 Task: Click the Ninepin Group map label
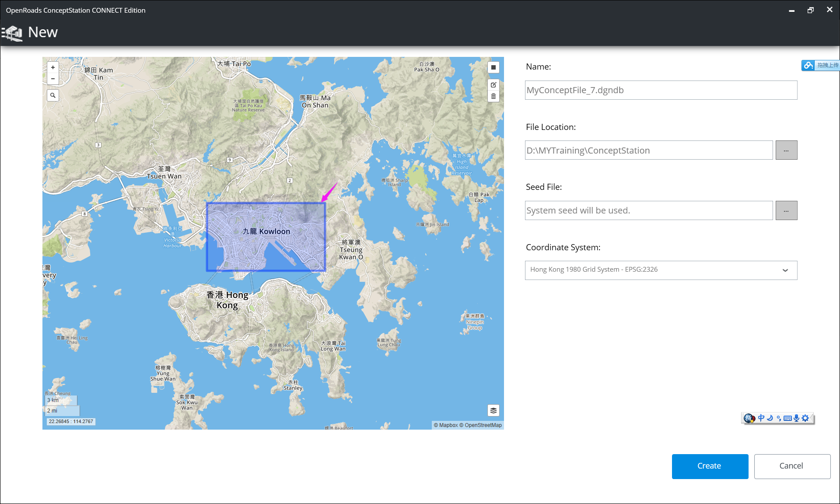point(475,322)
